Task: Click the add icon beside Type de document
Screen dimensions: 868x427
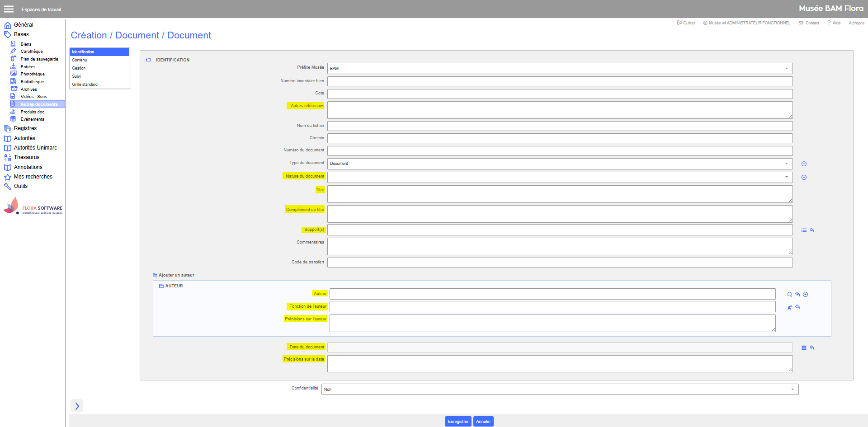Action: pos(804,164)
